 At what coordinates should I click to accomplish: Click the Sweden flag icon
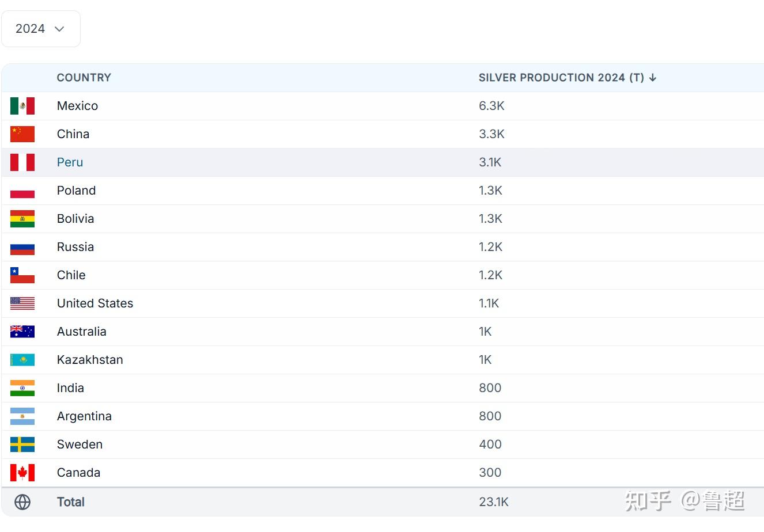click(x=22, y=444)
